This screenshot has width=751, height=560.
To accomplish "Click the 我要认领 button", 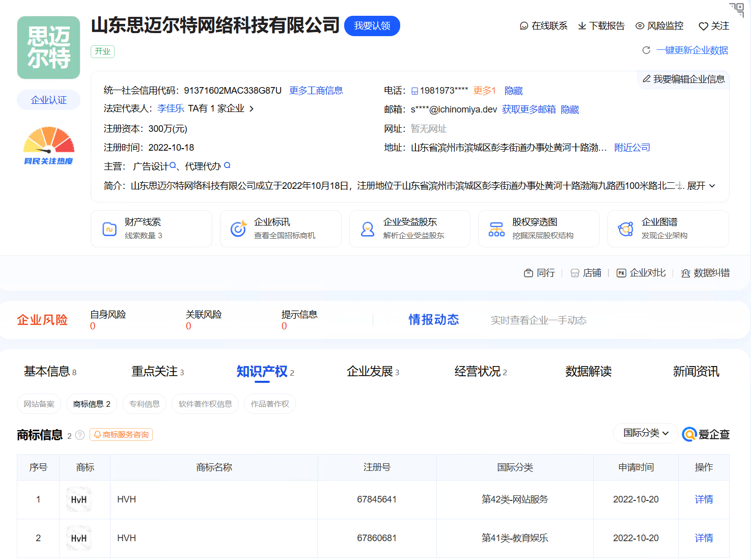I will coord(372,26).
